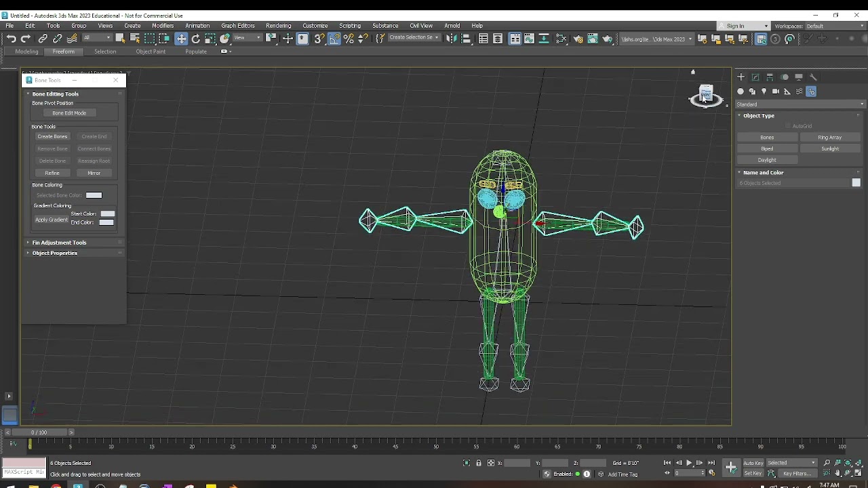The width and height of the screenshot is (868, 488).
Task: Click the Mirror button in Bone Tools
Action: pos(94,173)
